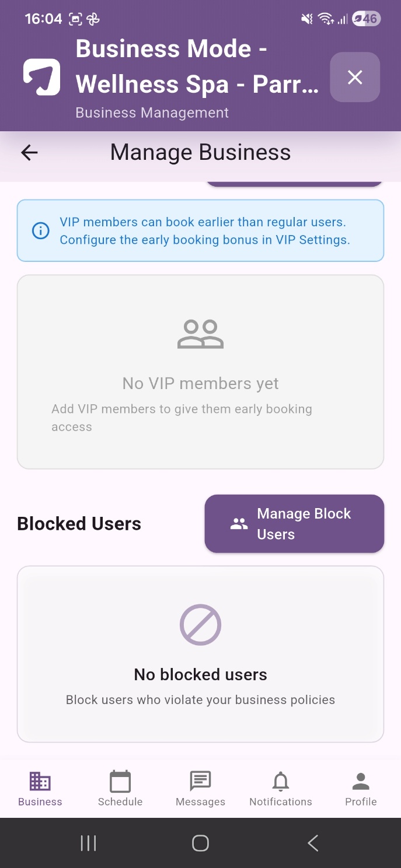
Task: Tap the VIP early booking info banner
Action: coord(200,230)
